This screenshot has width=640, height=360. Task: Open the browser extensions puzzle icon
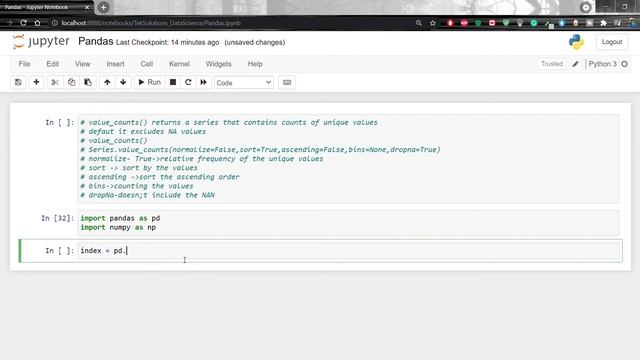pos(603,23)
